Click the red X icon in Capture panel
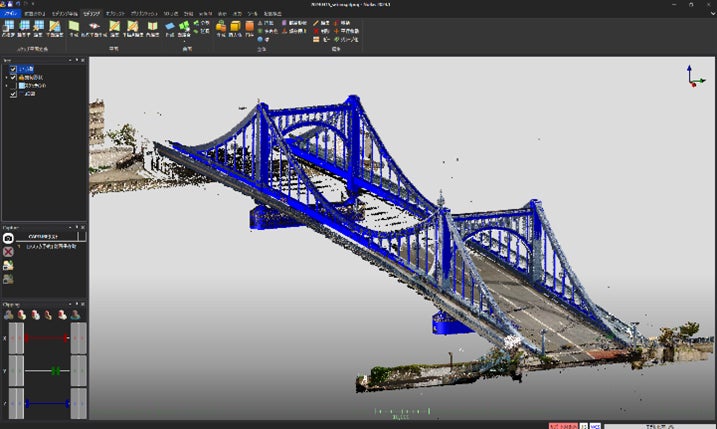 8,252
